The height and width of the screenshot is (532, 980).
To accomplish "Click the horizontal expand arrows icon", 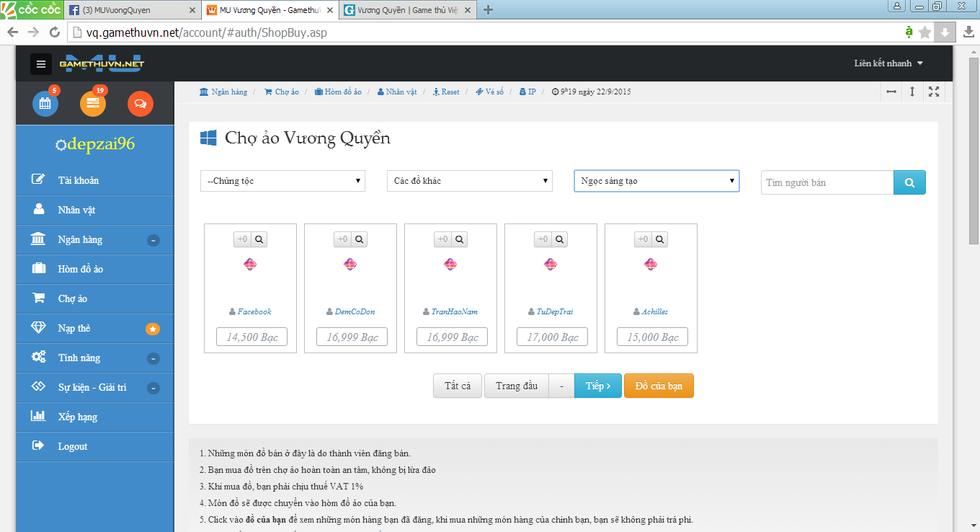I will (x=891, y=92).
